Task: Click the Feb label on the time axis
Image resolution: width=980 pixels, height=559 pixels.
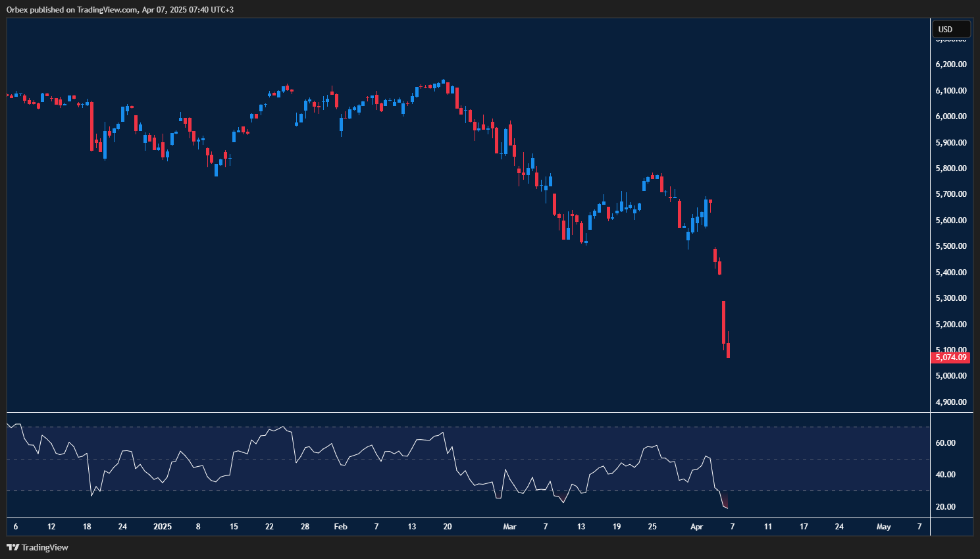Action: [340, 527]
